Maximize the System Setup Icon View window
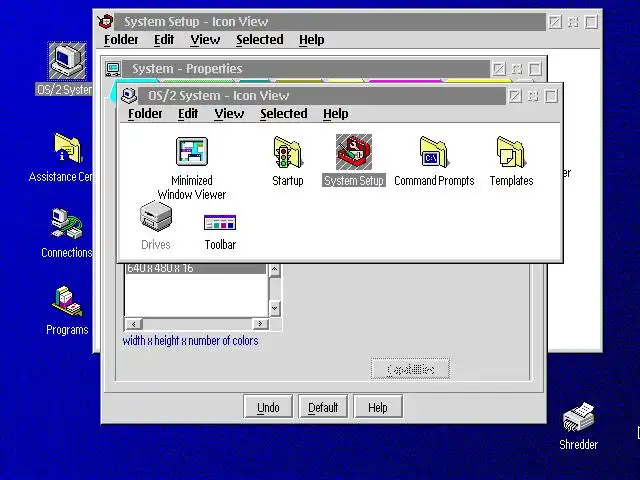This screenshot has height=480, width=640. (591, 22)
